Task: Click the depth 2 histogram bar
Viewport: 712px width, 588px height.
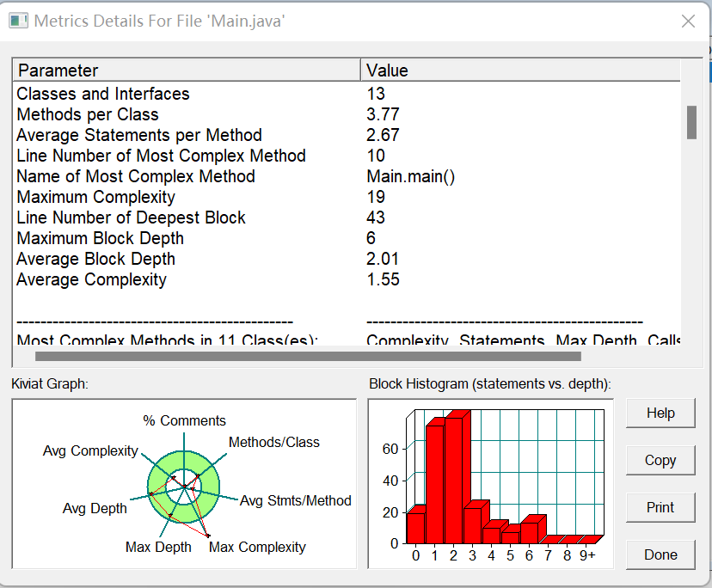Action: tap(454, 480)
